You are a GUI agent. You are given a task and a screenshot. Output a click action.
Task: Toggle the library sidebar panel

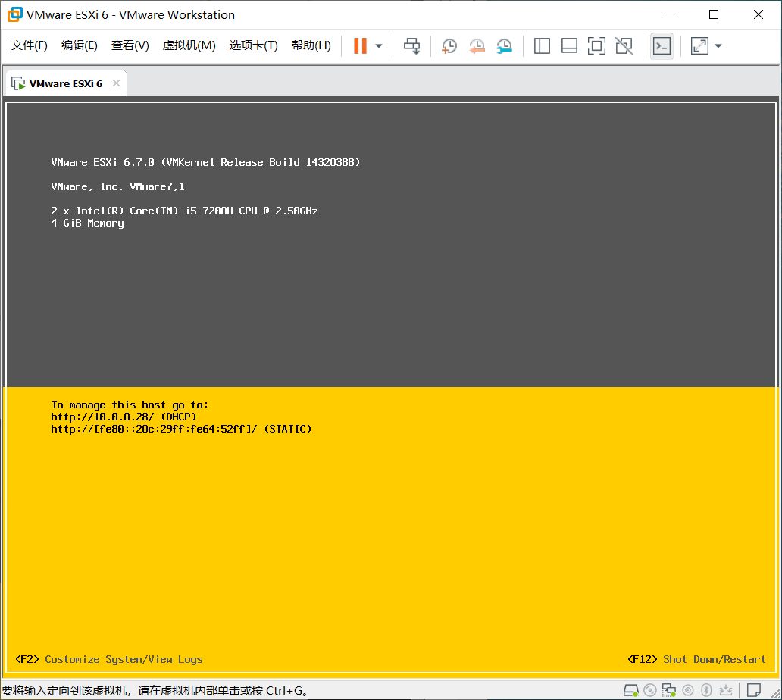[x=542, y=46]
